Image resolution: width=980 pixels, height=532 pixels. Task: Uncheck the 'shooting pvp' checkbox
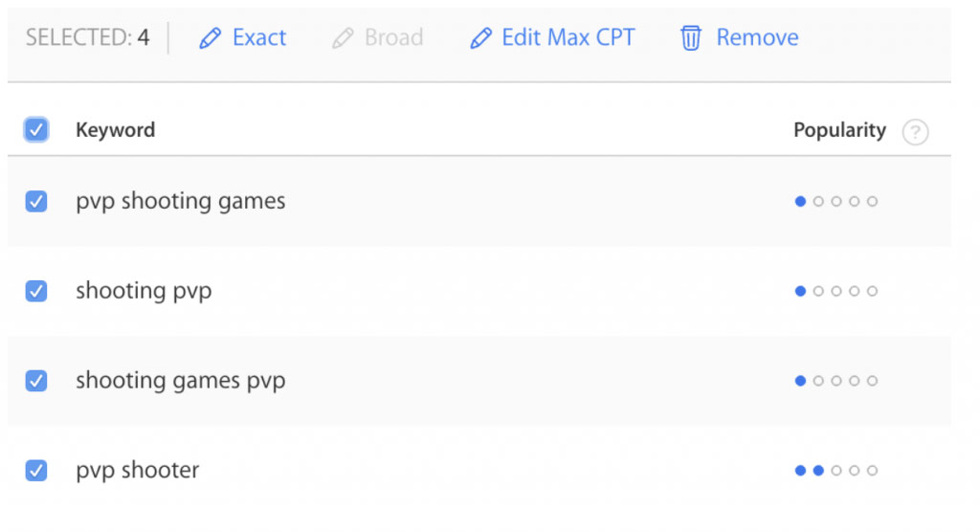point(36,291)
